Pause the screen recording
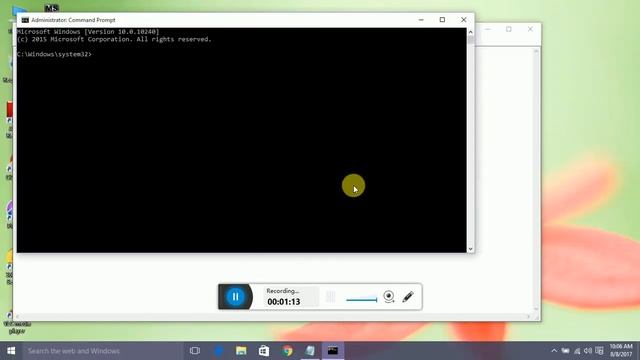 [236, 297]
